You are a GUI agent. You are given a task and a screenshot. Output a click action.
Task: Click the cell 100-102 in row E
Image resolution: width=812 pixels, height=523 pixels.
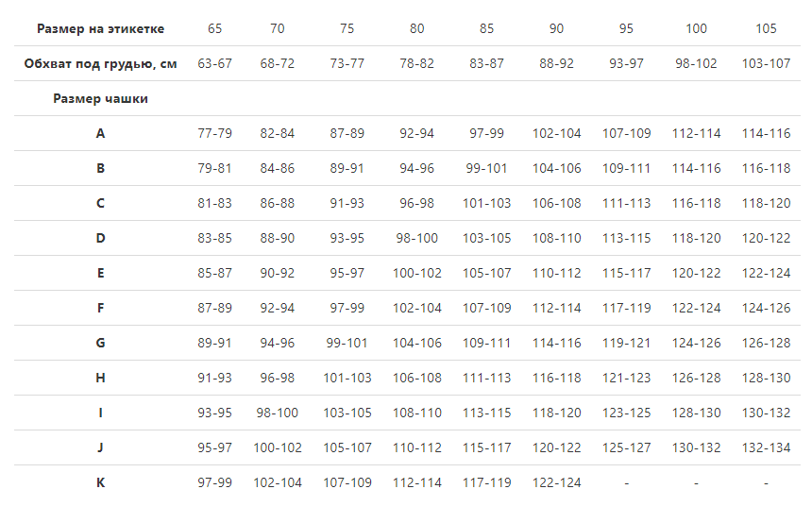pos(417,273)
